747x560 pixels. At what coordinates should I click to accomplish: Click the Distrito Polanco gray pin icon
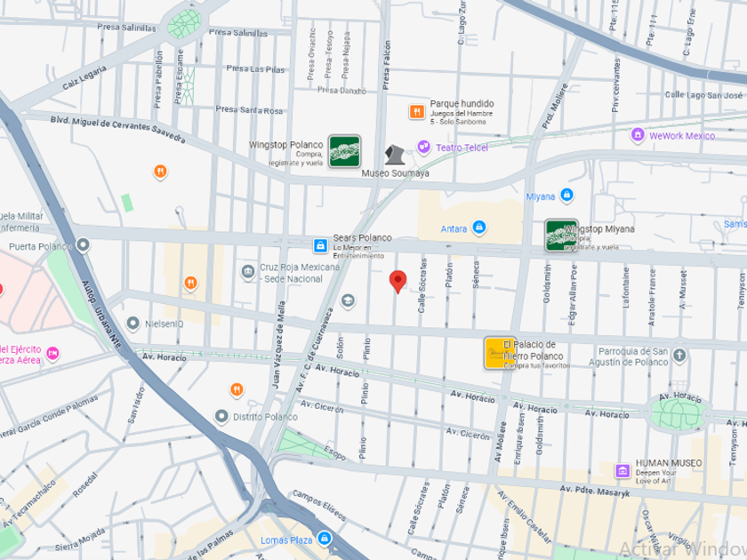221,417
